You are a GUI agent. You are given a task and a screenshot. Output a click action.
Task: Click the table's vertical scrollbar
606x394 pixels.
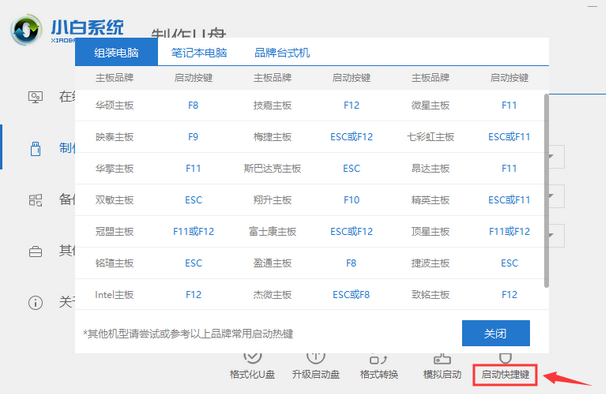pyautogui.click(x=546, y=191)
